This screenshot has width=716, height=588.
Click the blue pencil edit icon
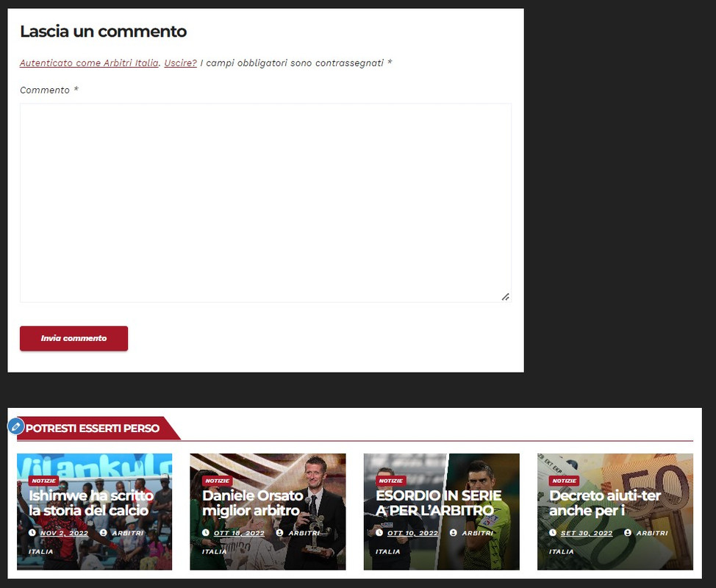15,426
